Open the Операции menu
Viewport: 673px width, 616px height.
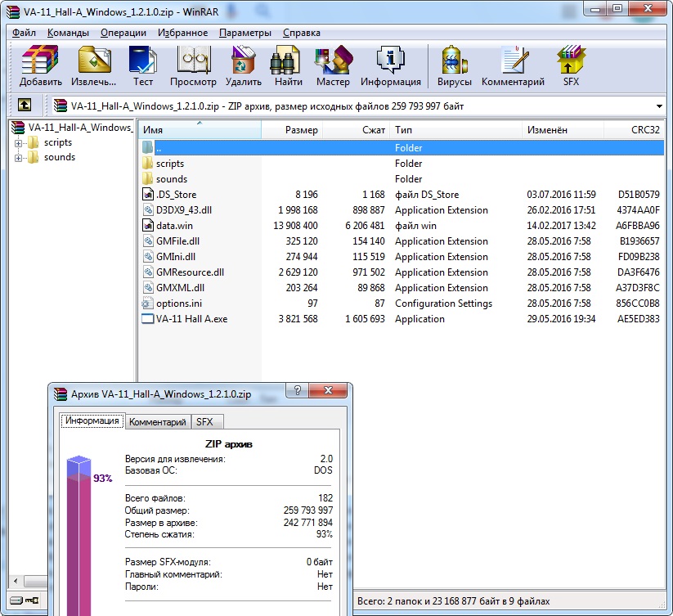[x=123, y=33]
